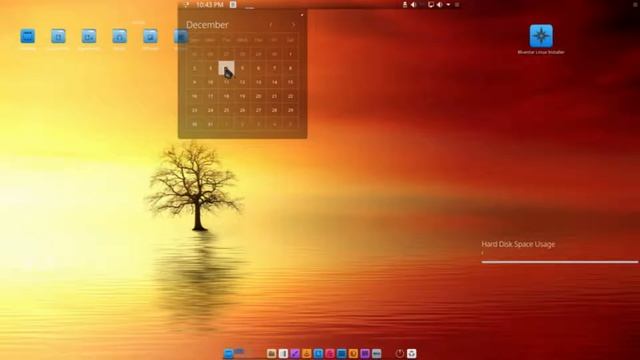The image size is (640, 360).
Task: Select December 18 in the calendar
Action: [227, 96]
